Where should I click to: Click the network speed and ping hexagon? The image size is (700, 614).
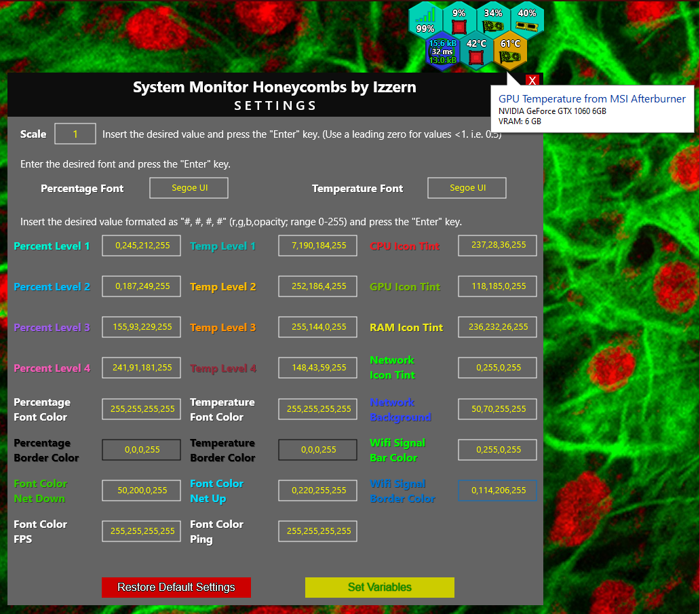(442, 51)
